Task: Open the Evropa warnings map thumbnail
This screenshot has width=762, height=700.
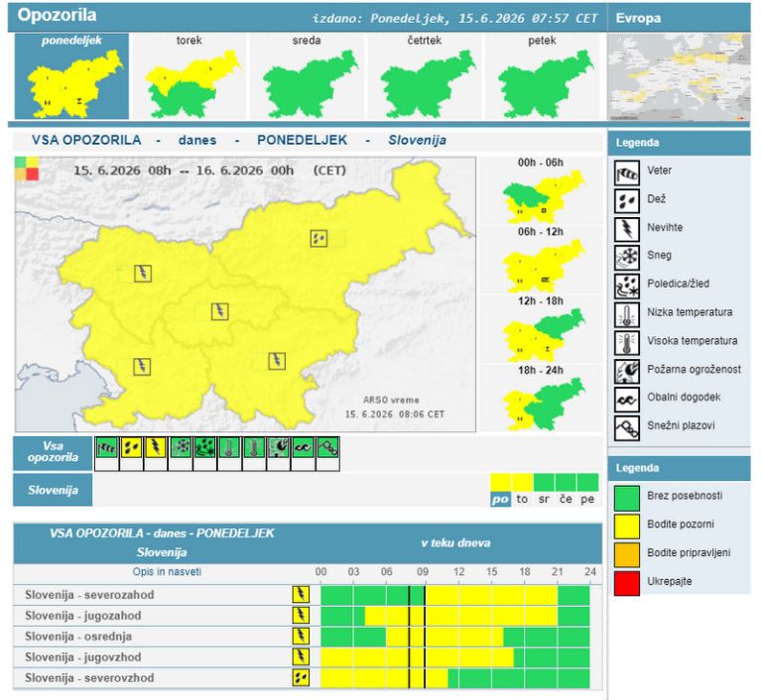Action: pyautogui.click(x=679, y=77)
